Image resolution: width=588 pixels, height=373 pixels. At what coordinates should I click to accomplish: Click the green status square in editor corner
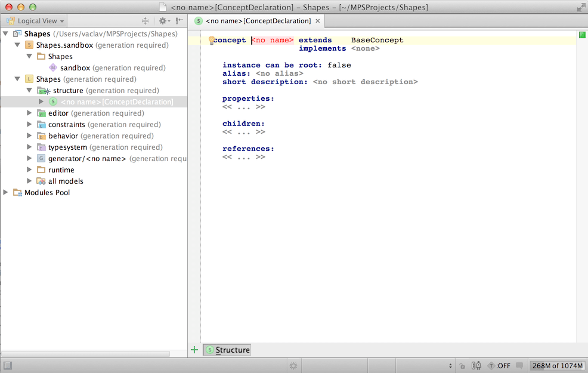point(582,35)
